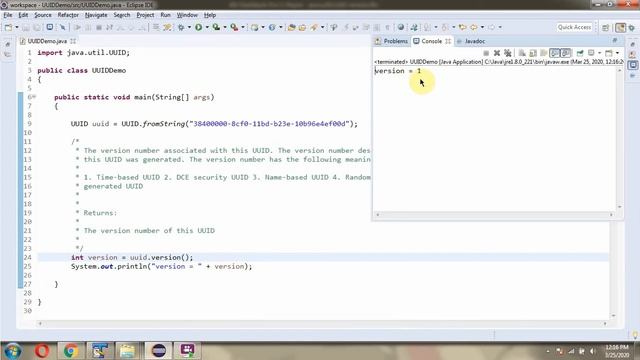Screen dimensions: 640x360
Task: Click the External Tools run icon
Action: pyautogui.click(x=234, y=27)
